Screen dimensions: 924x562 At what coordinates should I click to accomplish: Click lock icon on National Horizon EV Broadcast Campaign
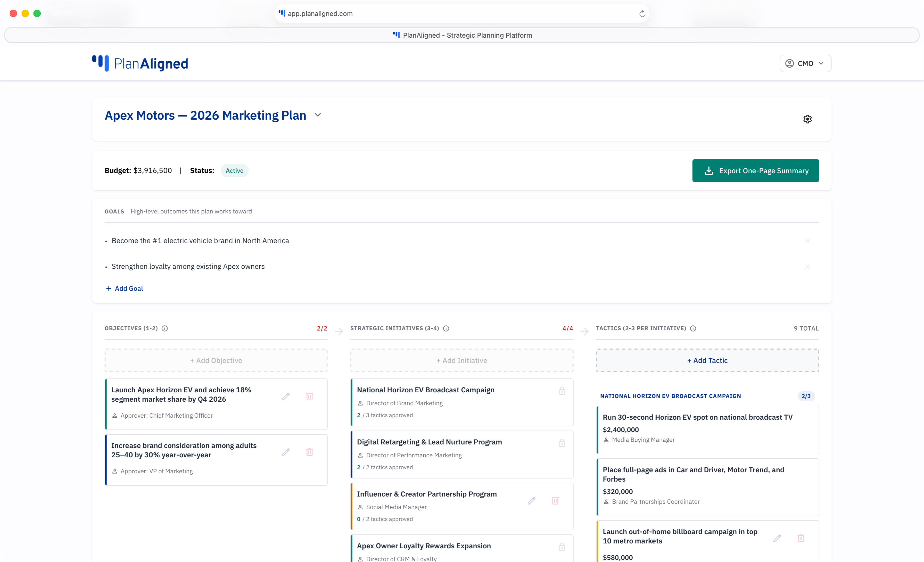click(x=562, y=391)
